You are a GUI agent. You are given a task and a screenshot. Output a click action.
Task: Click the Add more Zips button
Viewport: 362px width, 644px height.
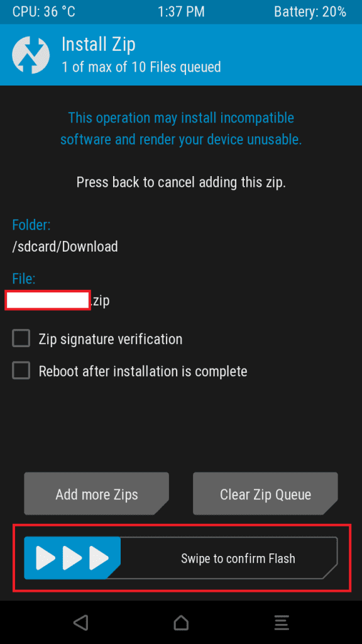click(x=96, y=494)
